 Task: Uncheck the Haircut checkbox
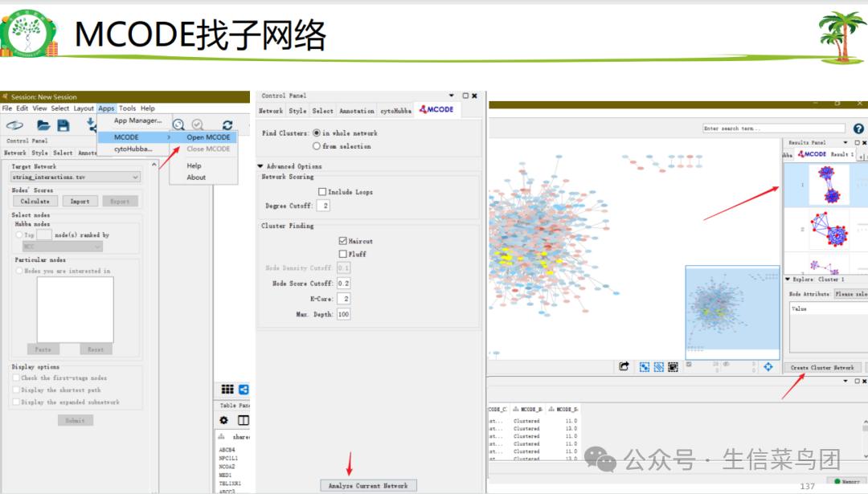point(342,241)
